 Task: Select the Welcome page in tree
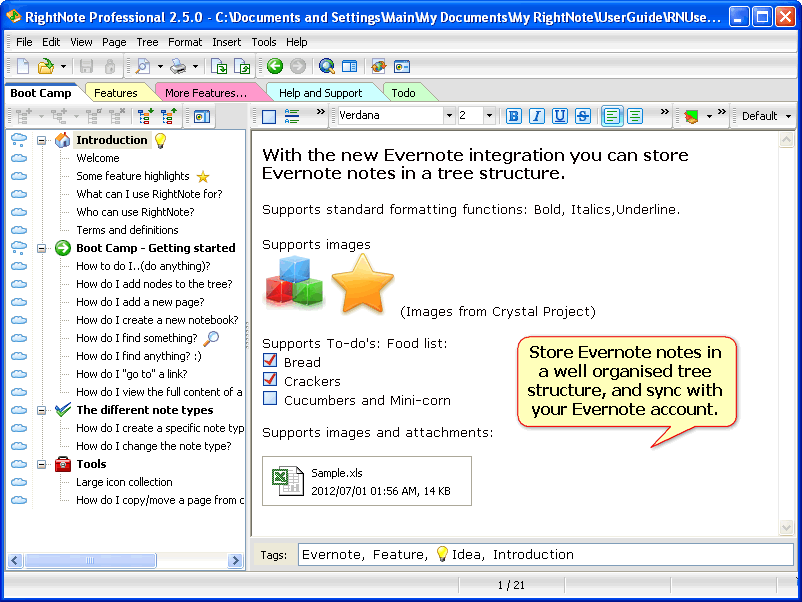coord(98,158)
